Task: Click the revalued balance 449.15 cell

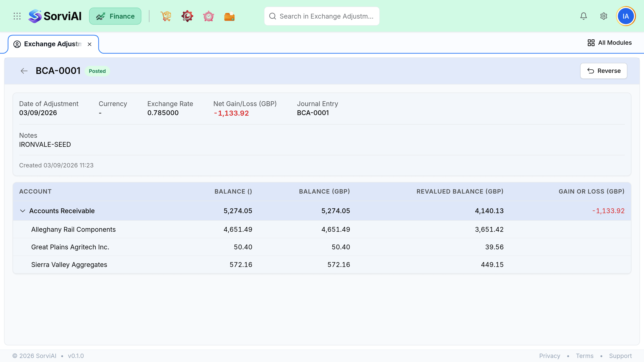Action: tap(492, 265)
